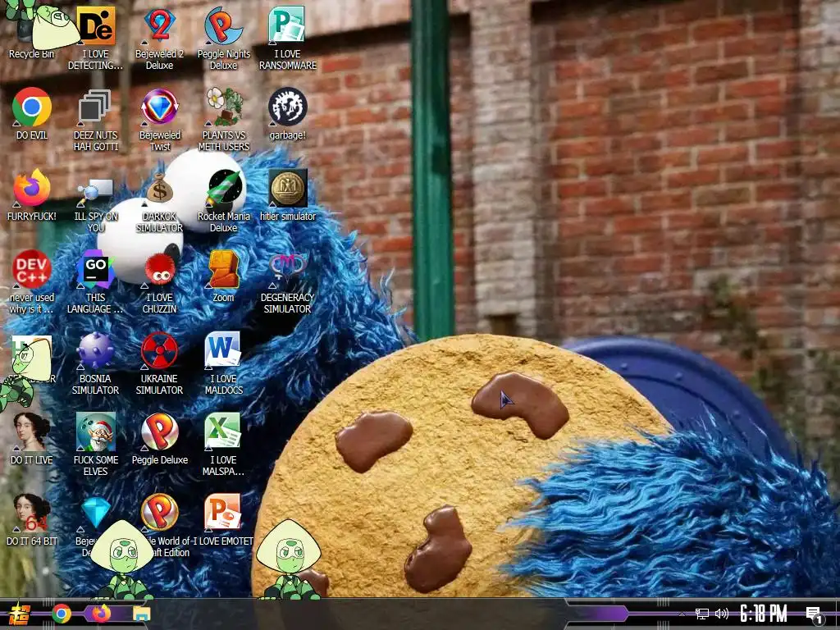The image size is (840, 630).
Task: Select the 'DEEZ NUTS HAH GOTTI' icon
Action: click(96, 120)
